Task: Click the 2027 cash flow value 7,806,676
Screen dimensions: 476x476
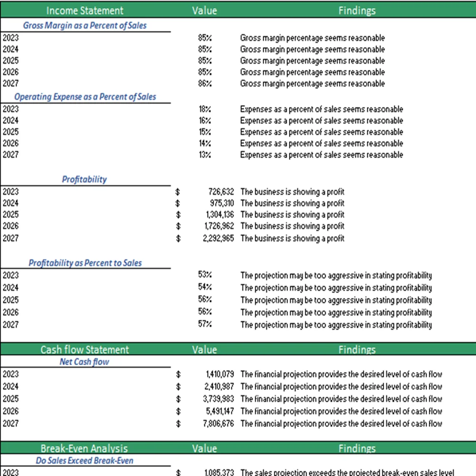Action: click(x=218, y=424)
